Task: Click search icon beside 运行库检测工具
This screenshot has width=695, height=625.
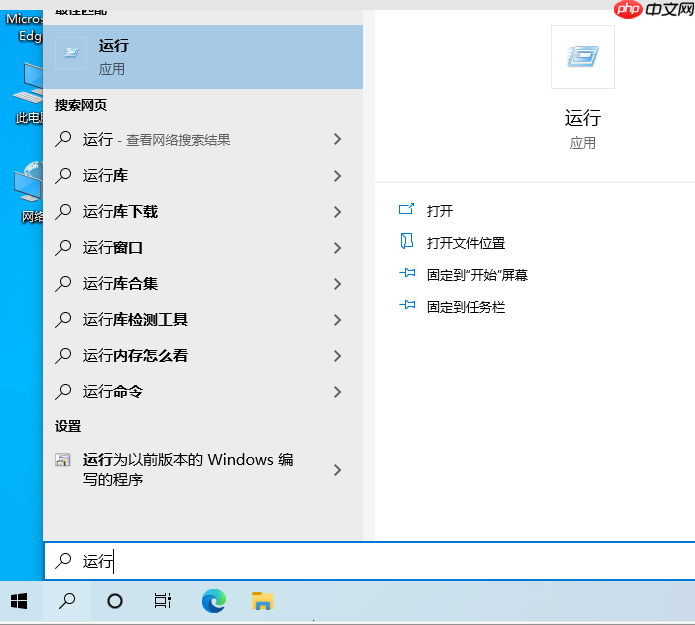Action: click(x=63, y=319)
